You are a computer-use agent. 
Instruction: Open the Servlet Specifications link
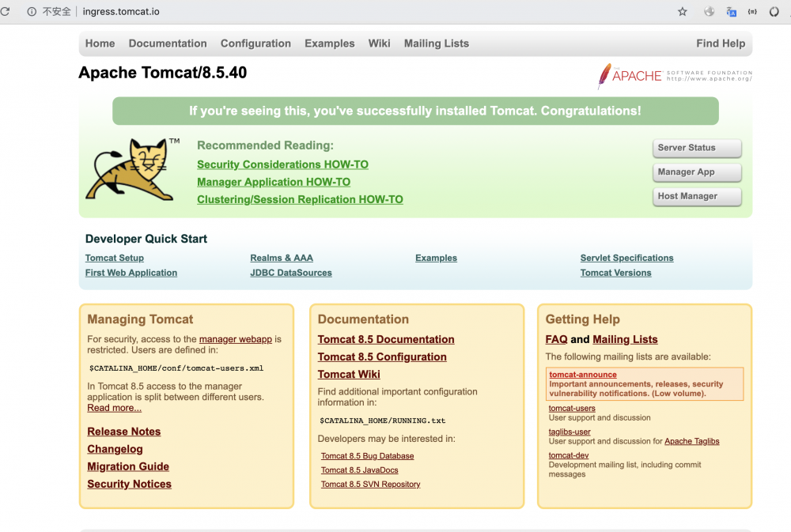(627, 258)
